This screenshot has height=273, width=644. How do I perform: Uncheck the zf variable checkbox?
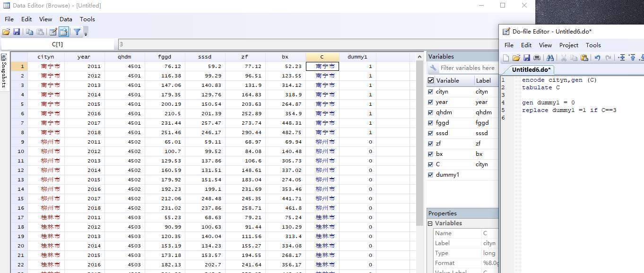coord(430,144)
